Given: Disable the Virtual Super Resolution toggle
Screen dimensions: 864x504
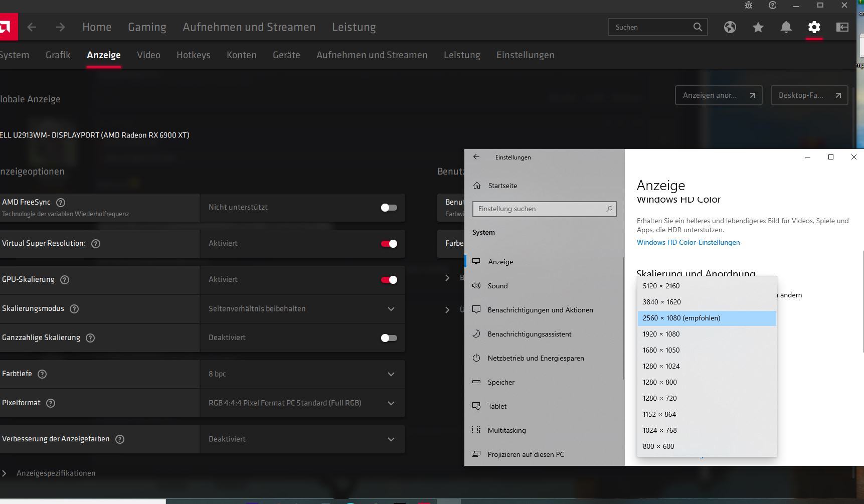Looking at the screenshot, I should pos(389,244).
